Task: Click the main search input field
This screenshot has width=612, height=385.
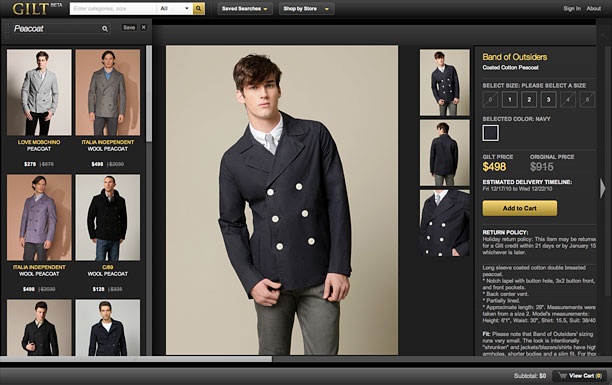Action: [x=113, y=9]
